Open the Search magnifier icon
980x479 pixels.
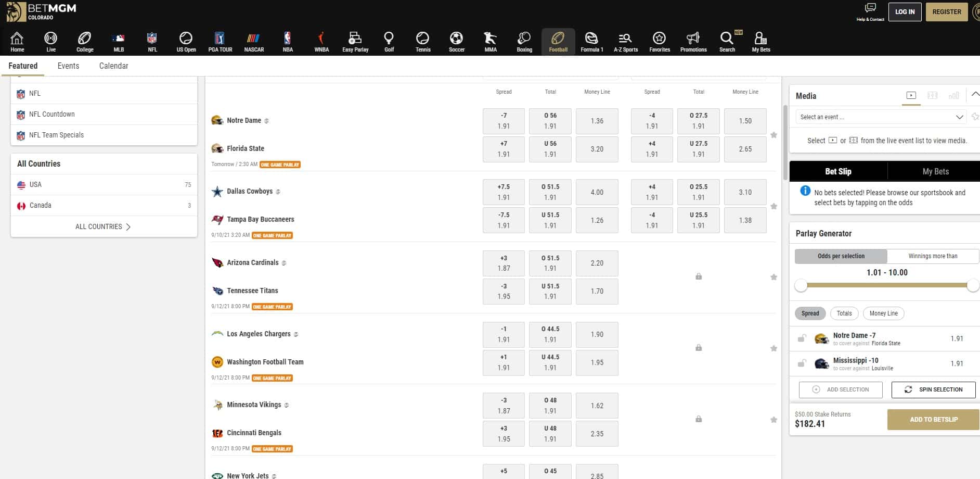(727, 42)
